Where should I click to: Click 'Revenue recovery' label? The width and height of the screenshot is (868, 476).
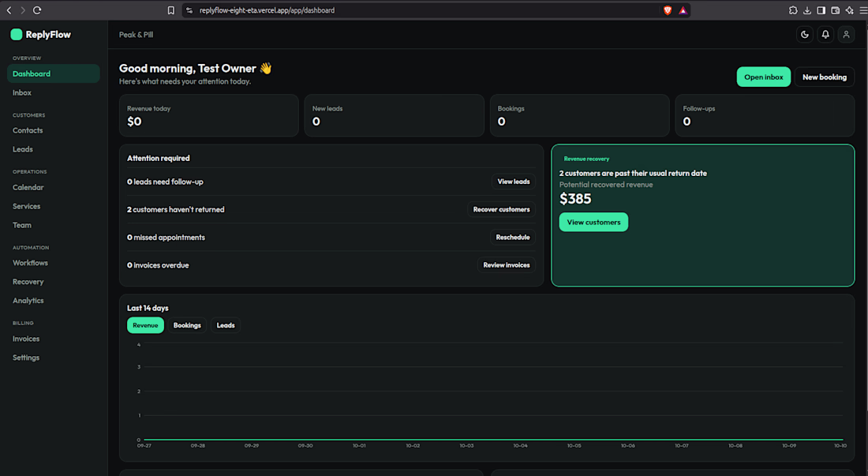[586, 159]
